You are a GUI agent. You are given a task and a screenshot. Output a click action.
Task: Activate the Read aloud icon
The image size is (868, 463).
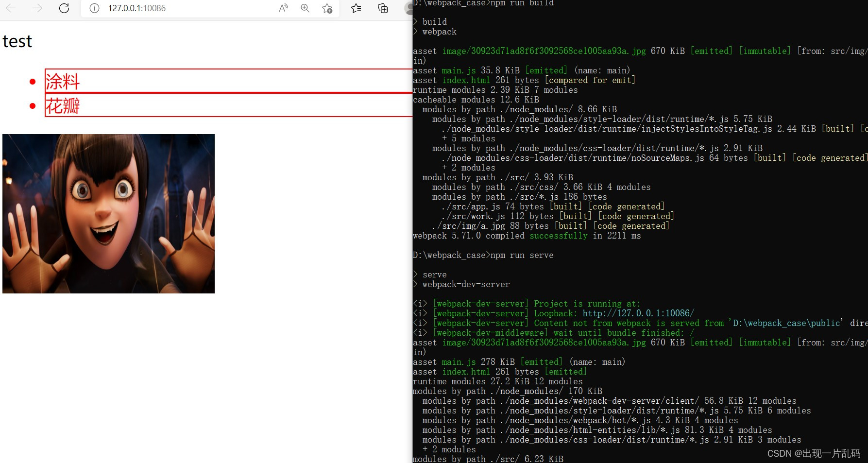[284, 8]
